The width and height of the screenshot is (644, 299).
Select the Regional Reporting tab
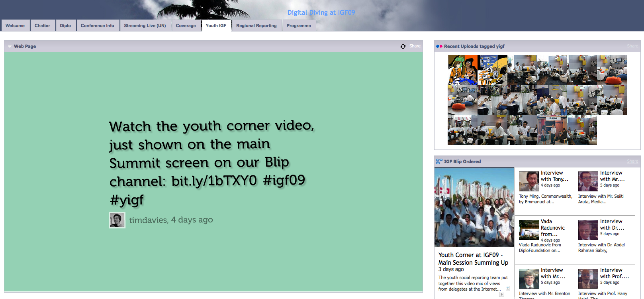click(256, 26)
